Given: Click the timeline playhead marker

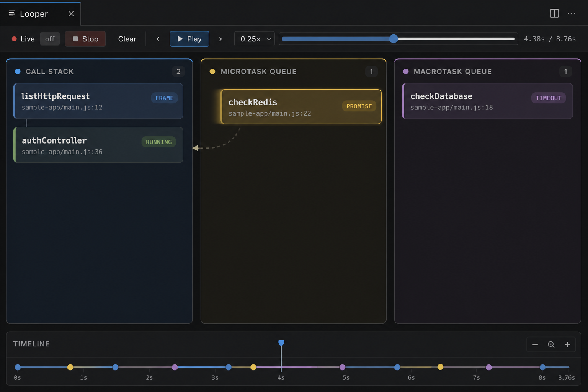Looking at the screenshot, I should coord(281,343).
